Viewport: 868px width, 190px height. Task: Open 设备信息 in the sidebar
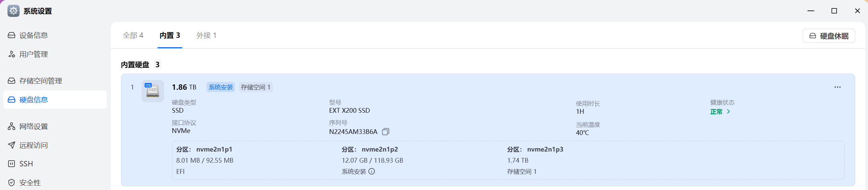coord(33,35)
